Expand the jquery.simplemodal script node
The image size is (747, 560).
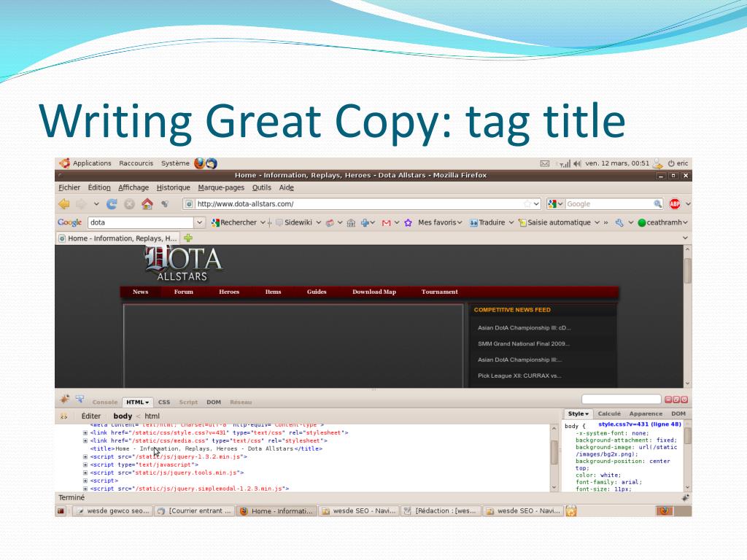[x=85, y=489]
